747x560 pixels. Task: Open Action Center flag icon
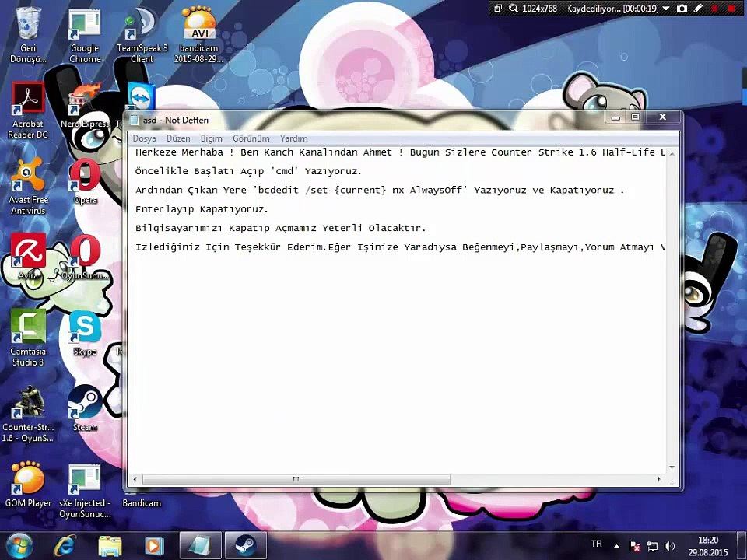tap(634, 546)
